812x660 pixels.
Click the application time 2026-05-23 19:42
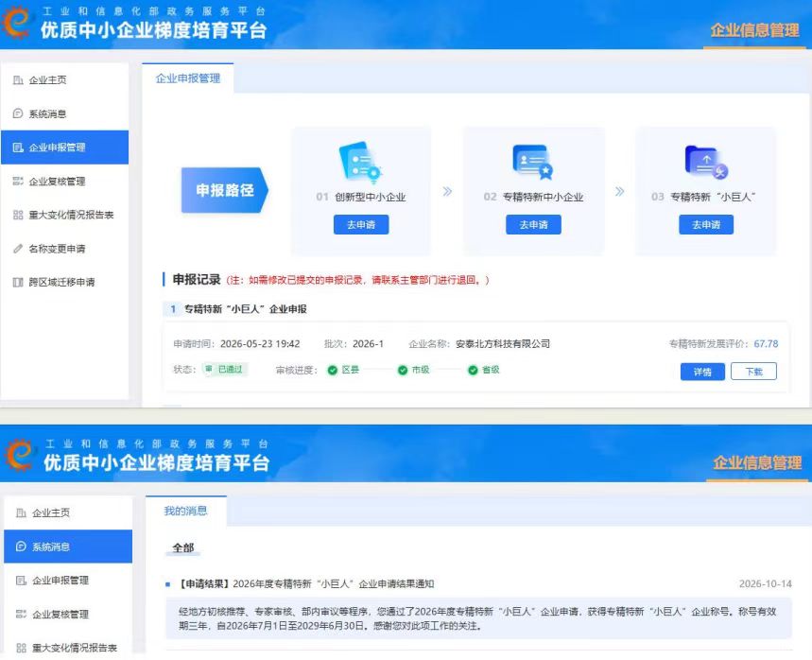(260, 343)
